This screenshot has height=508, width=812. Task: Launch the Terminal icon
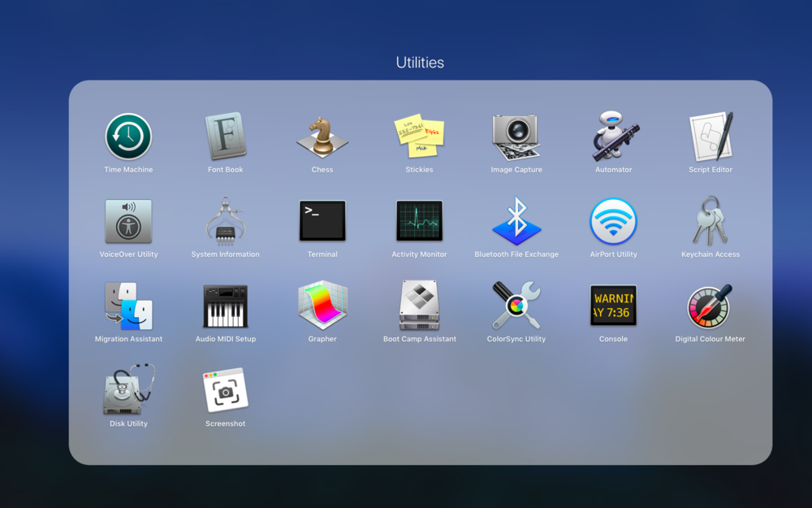pos(322,221)
